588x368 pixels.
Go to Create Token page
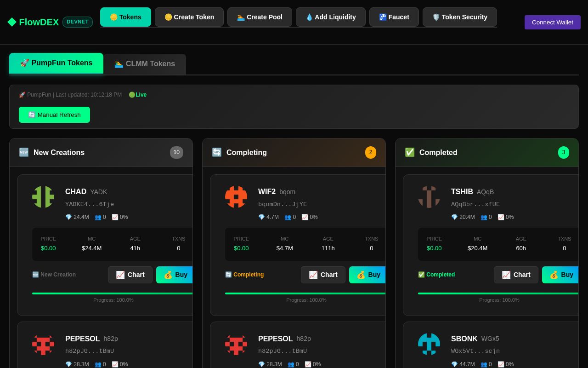coord(189,17)
